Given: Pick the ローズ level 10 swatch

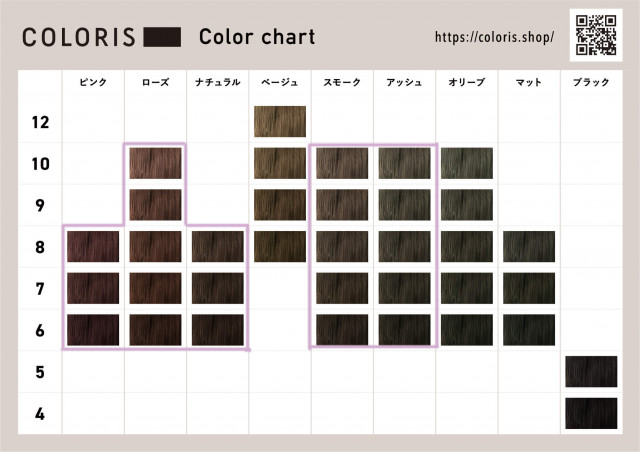Looking at the screenshot, I should click(155, 163).
